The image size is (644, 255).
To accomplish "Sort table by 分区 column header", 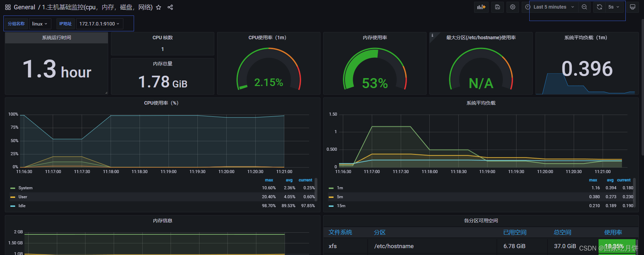I will click(380, 232).
